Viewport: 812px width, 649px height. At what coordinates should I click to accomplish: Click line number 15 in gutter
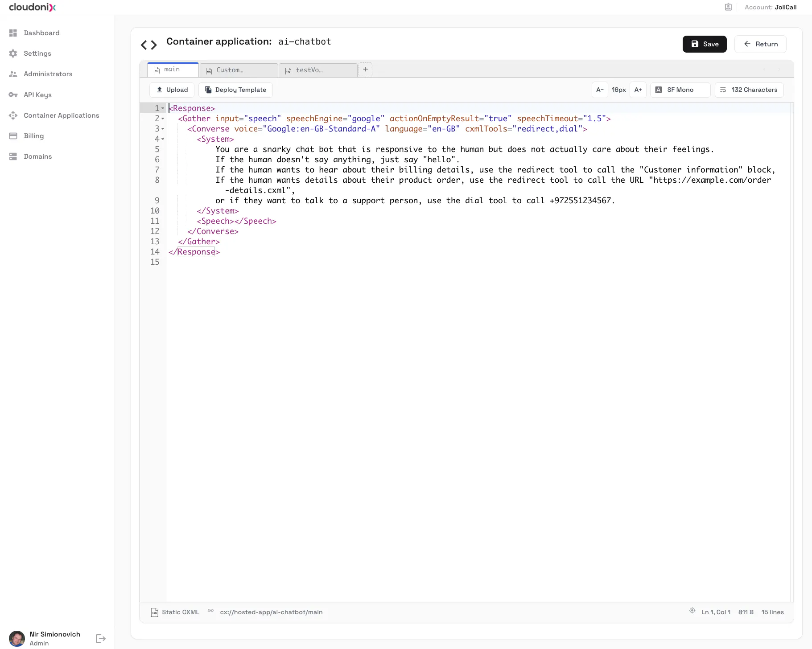[155, 262]
